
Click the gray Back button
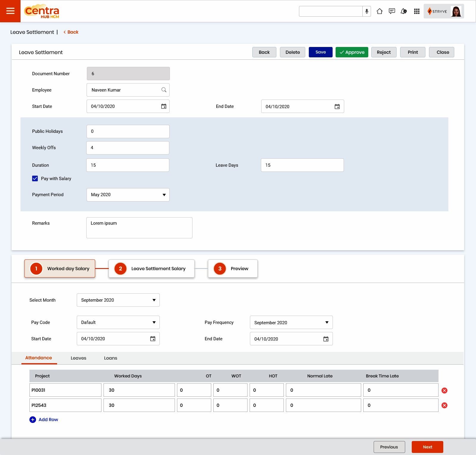click(264, 52)
